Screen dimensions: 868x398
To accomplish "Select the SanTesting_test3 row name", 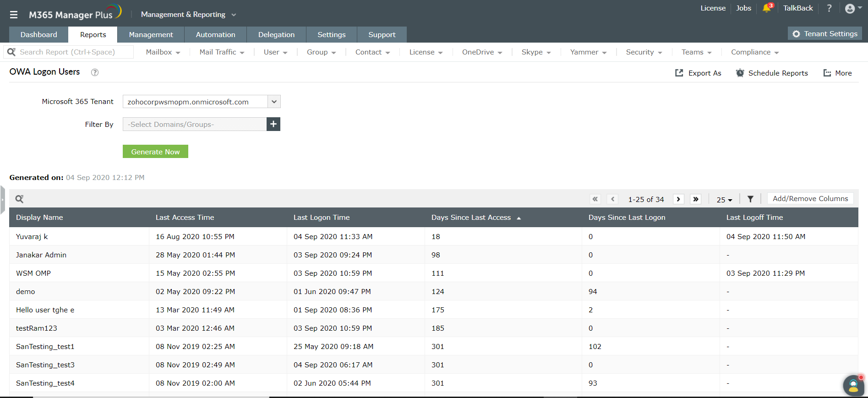I will 45,365.
